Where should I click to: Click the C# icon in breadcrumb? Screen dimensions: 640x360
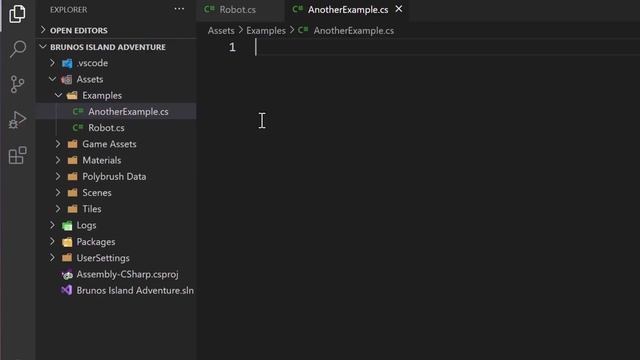coord(303,30)
